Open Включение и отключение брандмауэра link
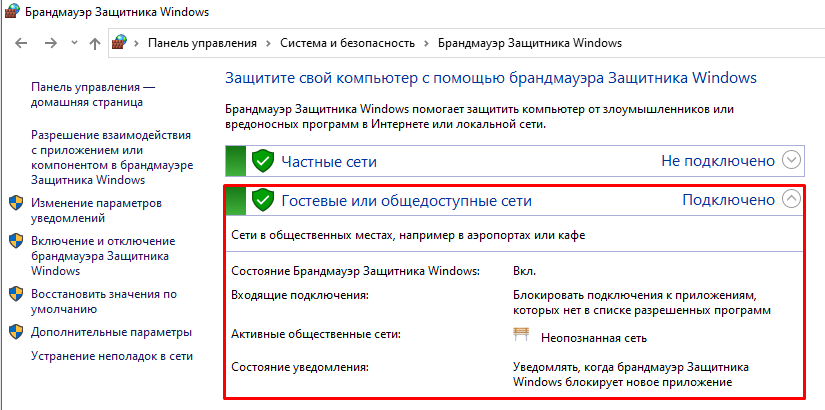Image resolution: width=825 pixels, height=410 pixels. [102, 255]
